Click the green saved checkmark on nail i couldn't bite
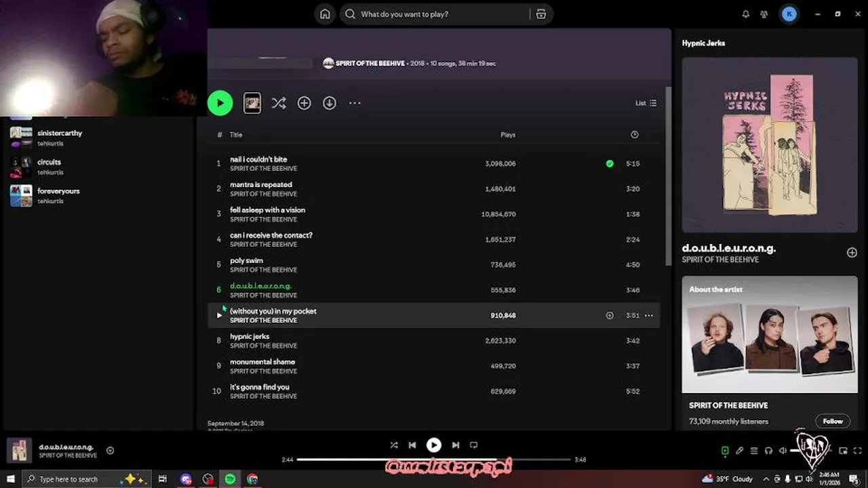The width and height of the screenshot is (868, 488). 610,163
